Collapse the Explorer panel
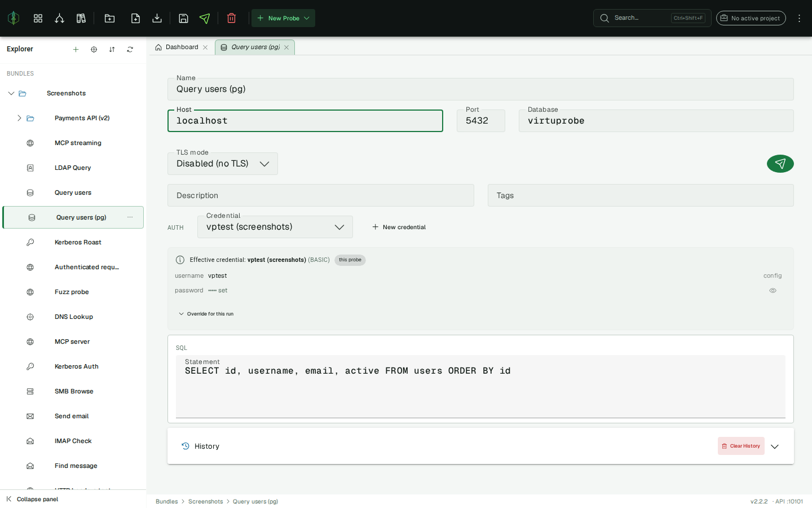Screen dimensions: 812x508 (32, 499)
